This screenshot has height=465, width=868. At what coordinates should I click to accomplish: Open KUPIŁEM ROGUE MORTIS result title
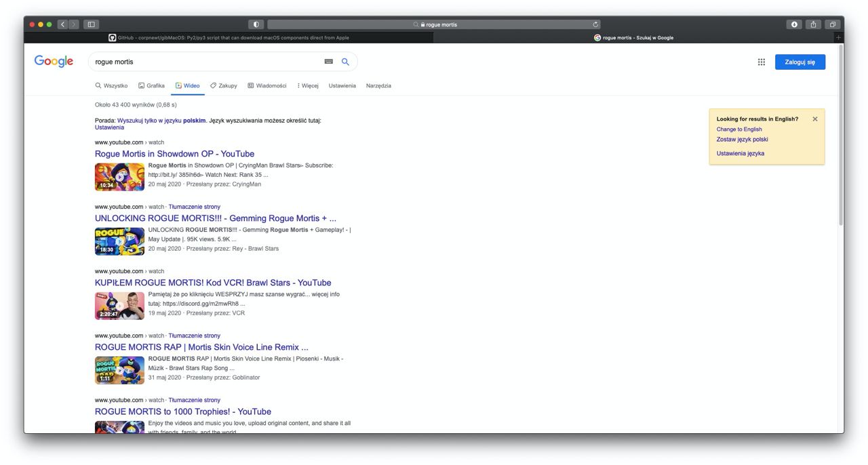[x=213, y=283]
